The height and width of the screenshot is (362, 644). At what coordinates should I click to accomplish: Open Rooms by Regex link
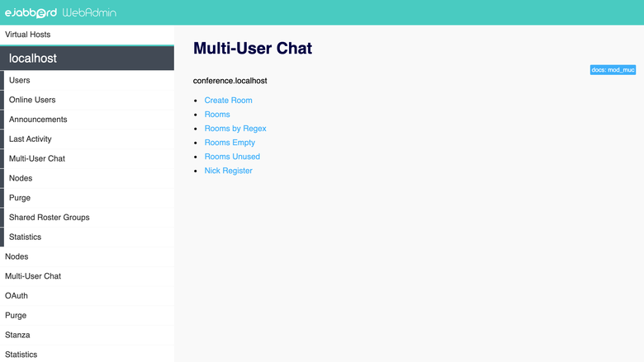(235, 129)
